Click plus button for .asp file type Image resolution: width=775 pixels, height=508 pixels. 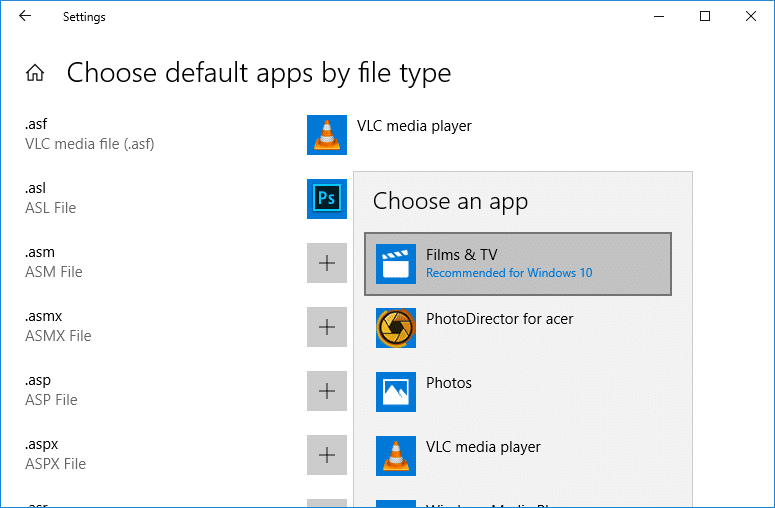point(326,391)
